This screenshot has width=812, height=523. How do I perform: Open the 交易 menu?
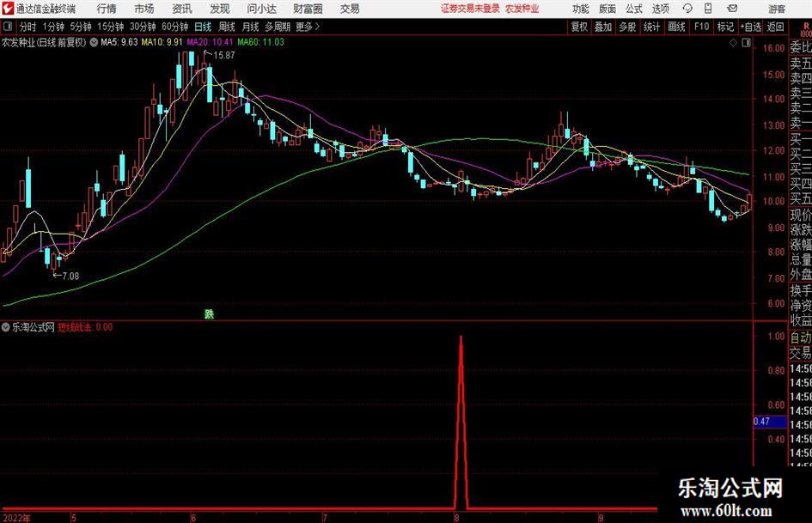[350, 9]
